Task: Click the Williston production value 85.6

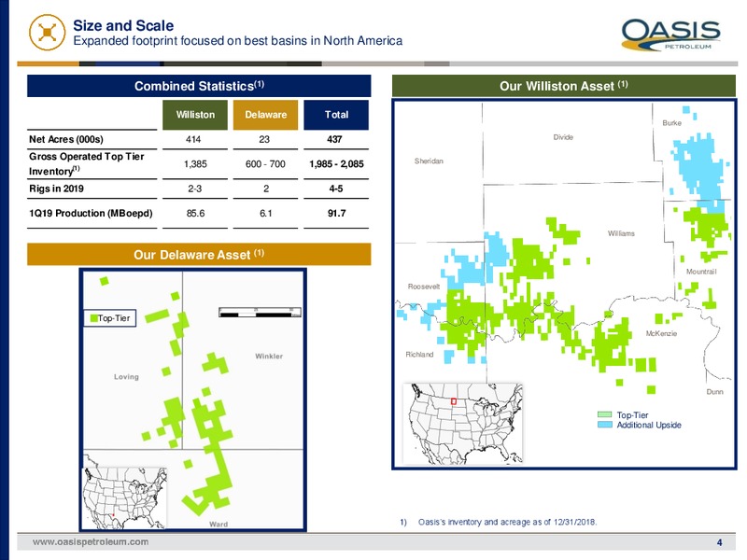Action: [195, 214]
